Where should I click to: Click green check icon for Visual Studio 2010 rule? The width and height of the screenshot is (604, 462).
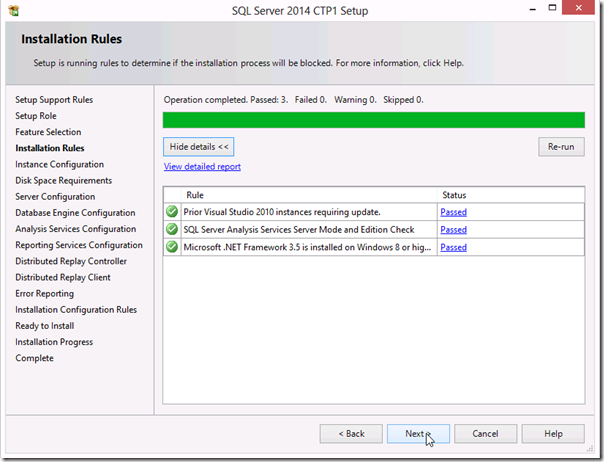click(172, 212)
